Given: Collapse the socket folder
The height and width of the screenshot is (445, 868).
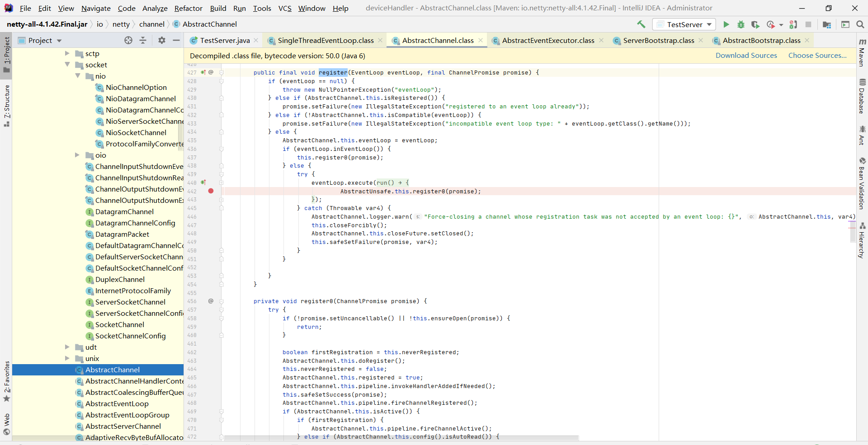Looking at the screenshot, I should click(67, 65).
